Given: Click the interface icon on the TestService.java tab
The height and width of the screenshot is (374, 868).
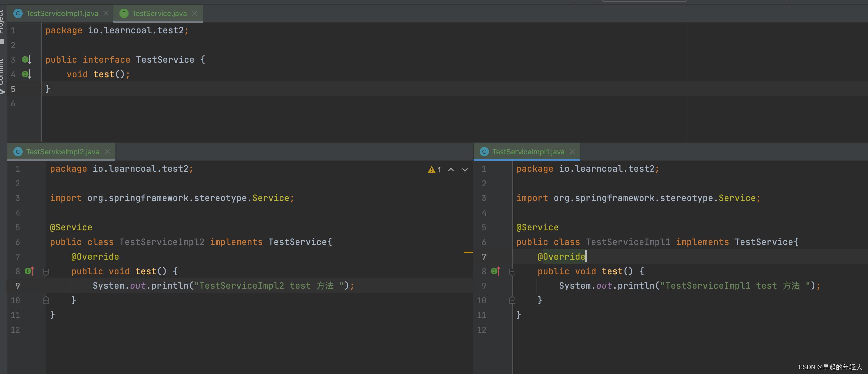Looking at the screenshot, I should pos(124,13).
